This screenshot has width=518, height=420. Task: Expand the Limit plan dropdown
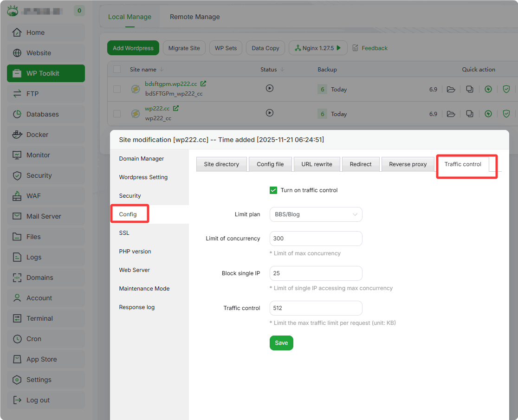click(x=316, y=214)
